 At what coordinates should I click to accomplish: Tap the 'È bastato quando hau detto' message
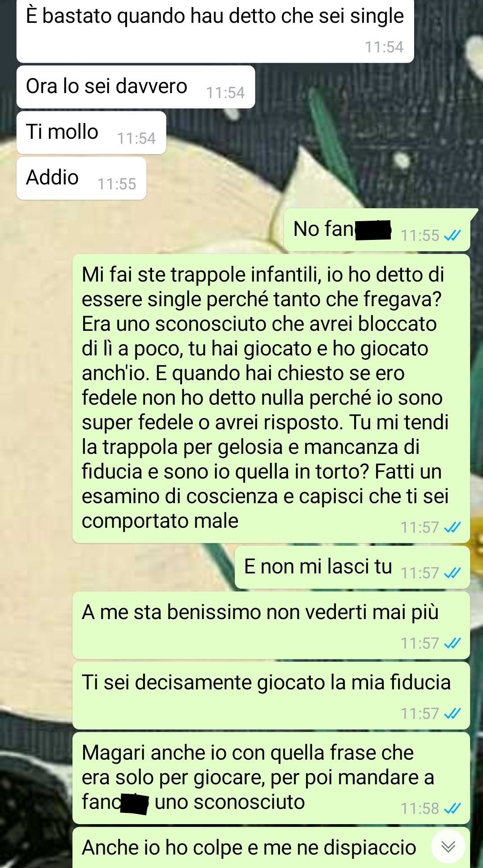[215, 30]
